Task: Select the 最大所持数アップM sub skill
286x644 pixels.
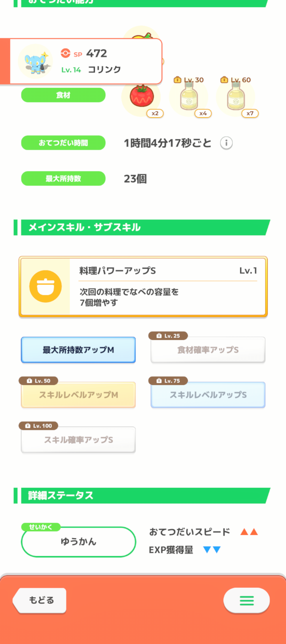Action: point(78,350)
